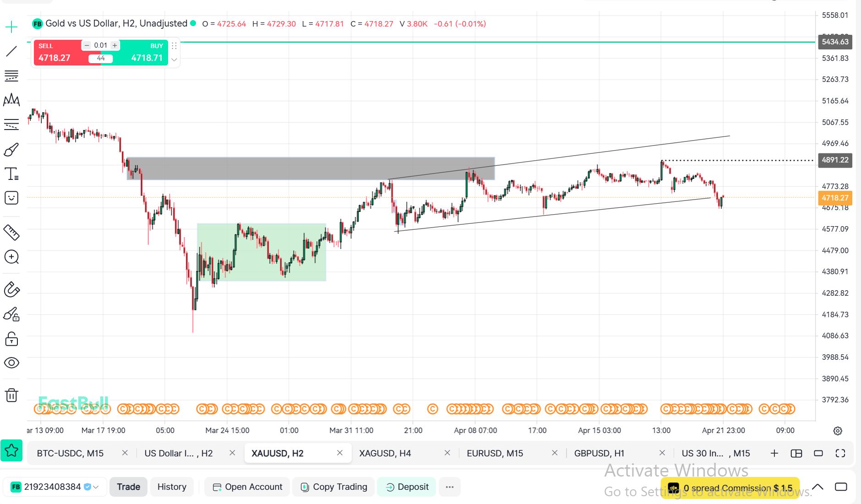This screenshot has height=504, width=861.
Task: Expand the account number dropdown
Action: click(96, 487)
